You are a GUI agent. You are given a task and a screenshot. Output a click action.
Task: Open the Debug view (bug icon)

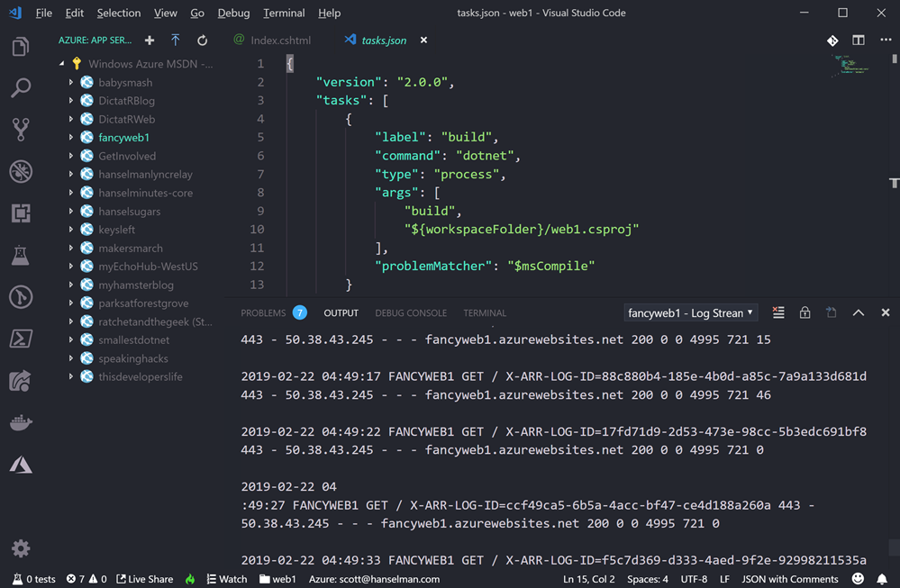point(21,171)
